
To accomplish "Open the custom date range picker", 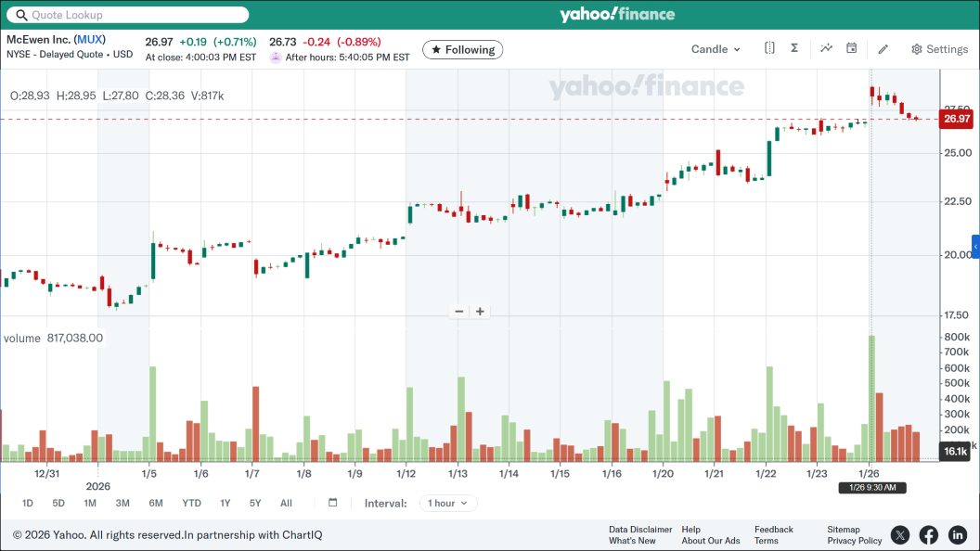I will click(333, 503).
